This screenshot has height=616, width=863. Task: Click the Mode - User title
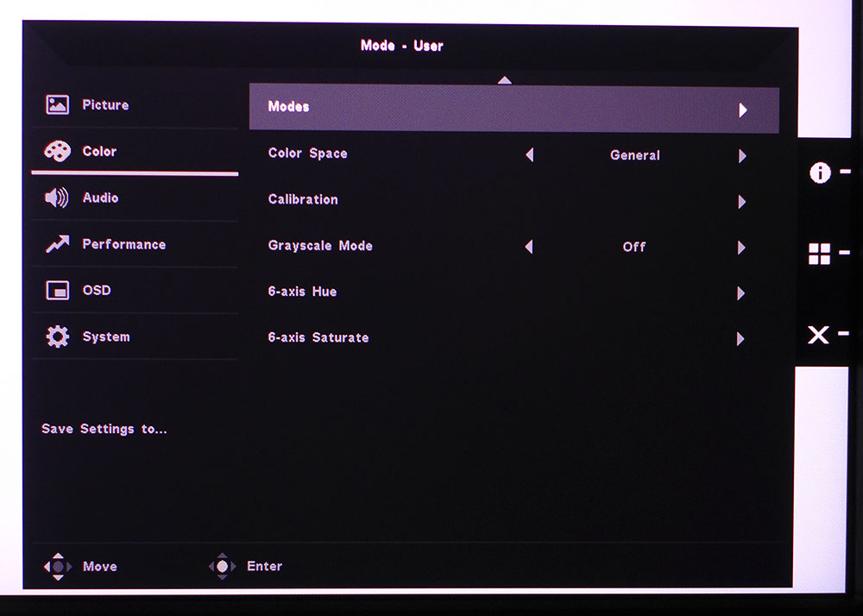point(402,46)
